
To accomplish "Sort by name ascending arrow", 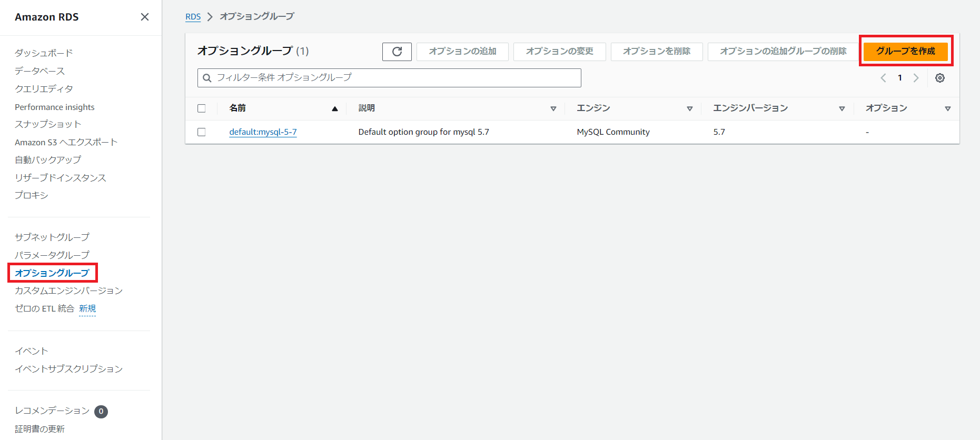I will click(x=334, y=108).
